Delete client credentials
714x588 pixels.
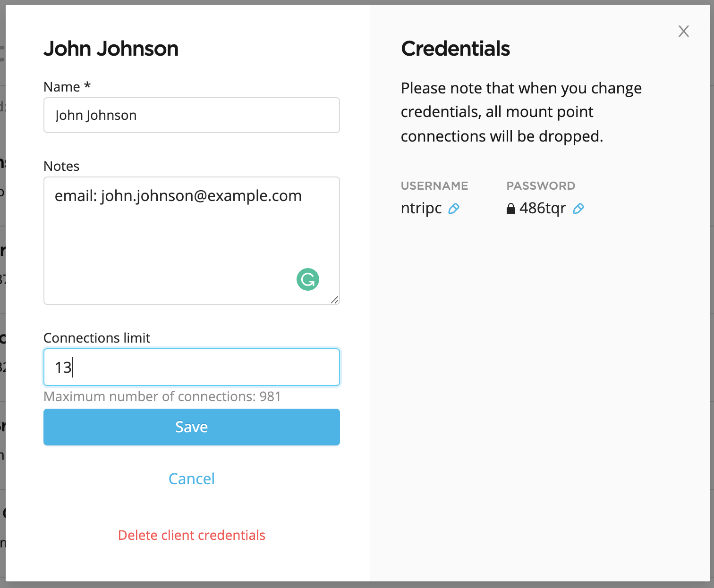tap(192, 535)
